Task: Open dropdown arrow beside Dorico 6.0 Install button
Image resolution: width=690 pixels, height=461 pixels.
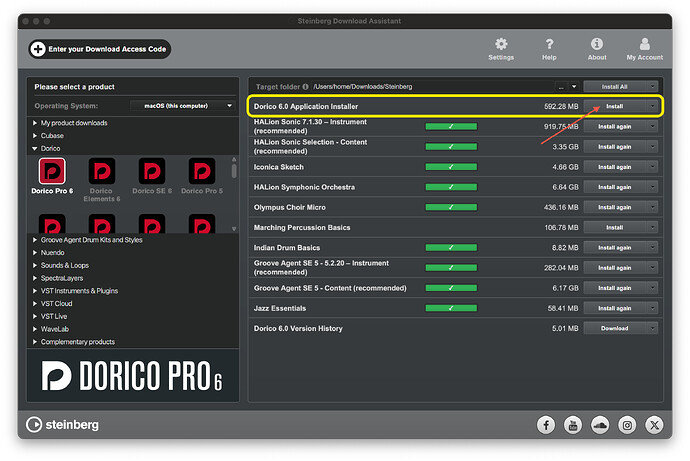Action: click(x=652, y=106)
